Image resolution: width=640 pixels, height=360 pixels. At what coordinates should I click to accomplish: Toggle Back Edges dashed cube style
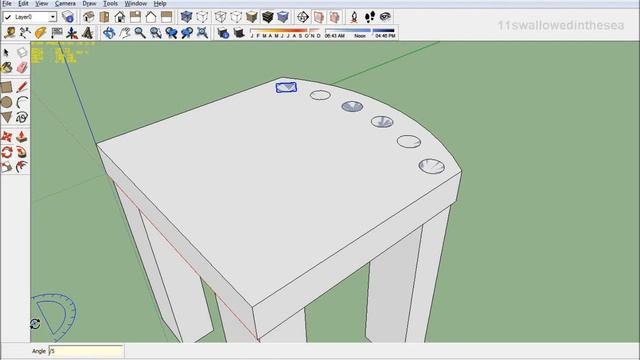point(202,17)
